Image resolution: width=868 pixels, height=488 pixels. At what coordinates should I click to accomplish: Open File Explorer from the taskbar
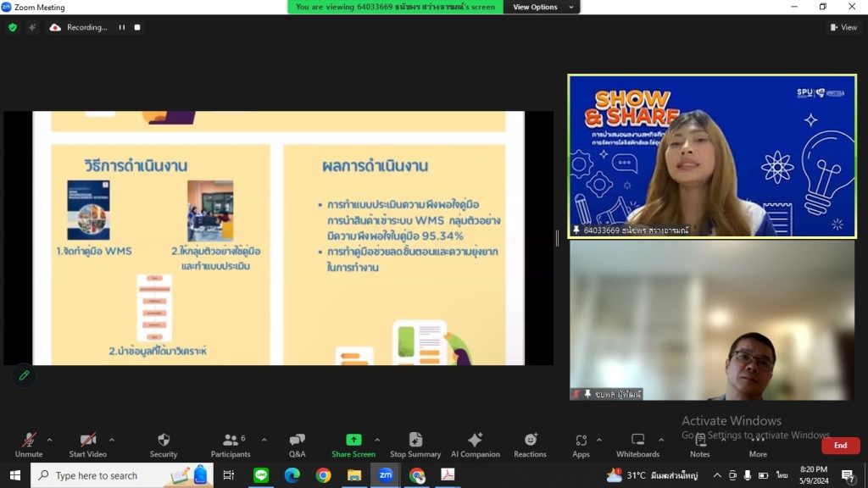point(354,475)
